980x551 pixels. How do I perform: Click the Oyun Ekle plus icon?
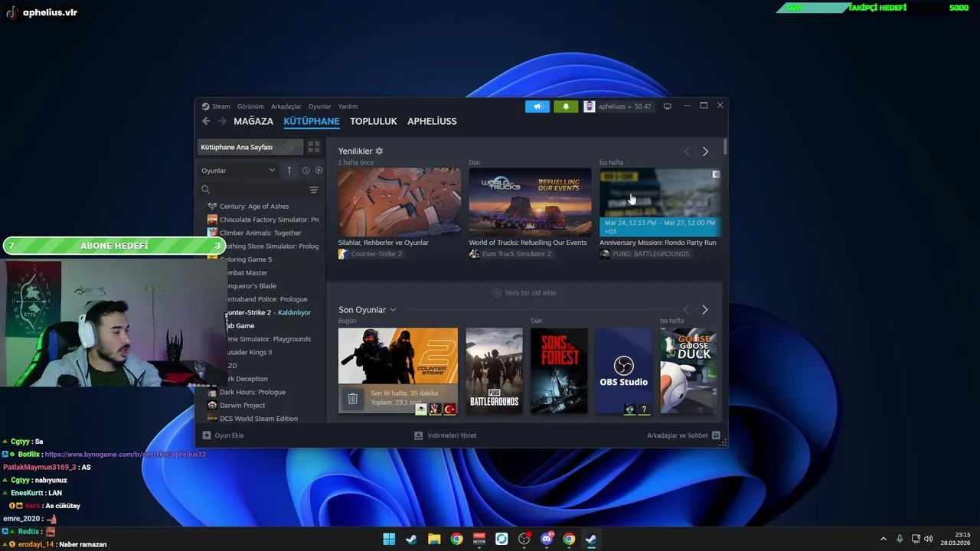coord(207,435)
